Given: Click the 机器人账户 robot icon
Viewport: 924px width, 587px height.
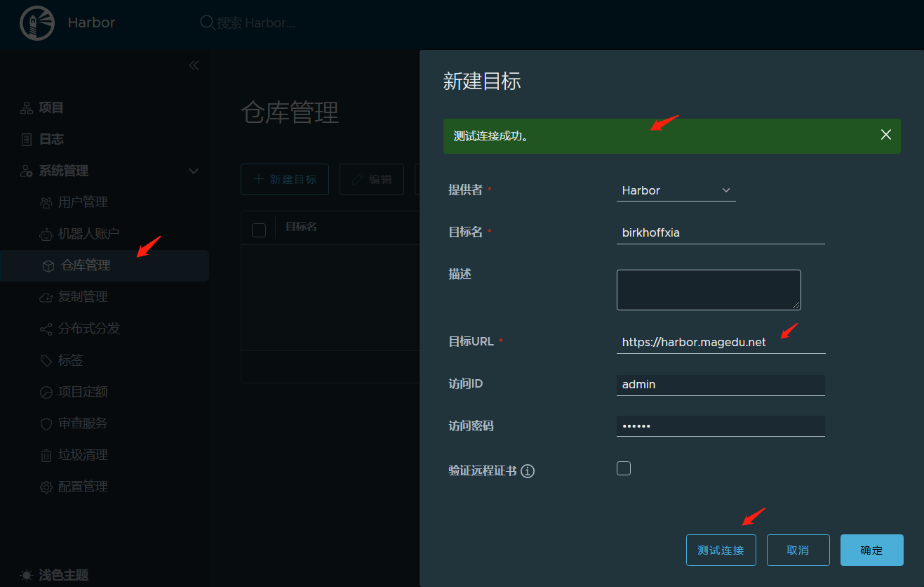Looking at the screenshot, I should coord(46,235).
